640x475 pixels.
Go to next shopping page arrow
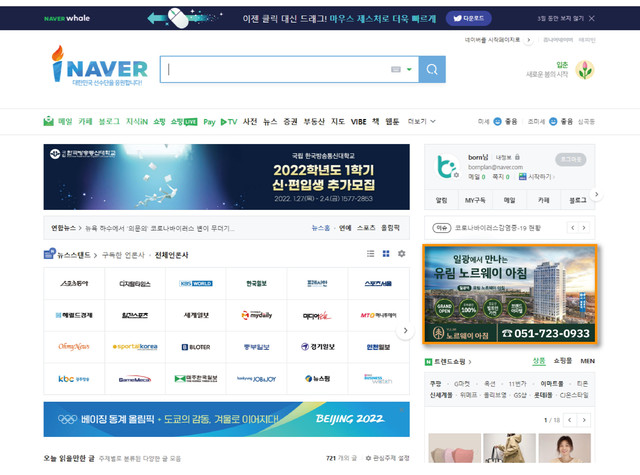pyautogui.click(x=584, y=420)
